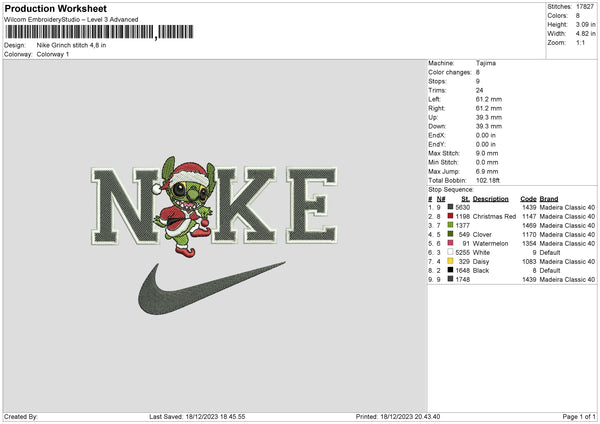Click the Height value 3.09 in

585,24
